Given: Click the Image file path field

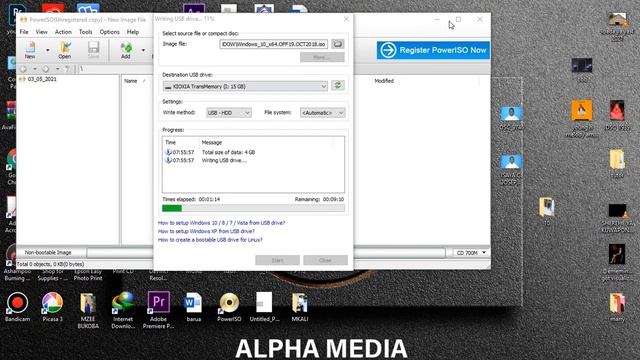Looking at the screenshot, I should click(x=273, y=44).
